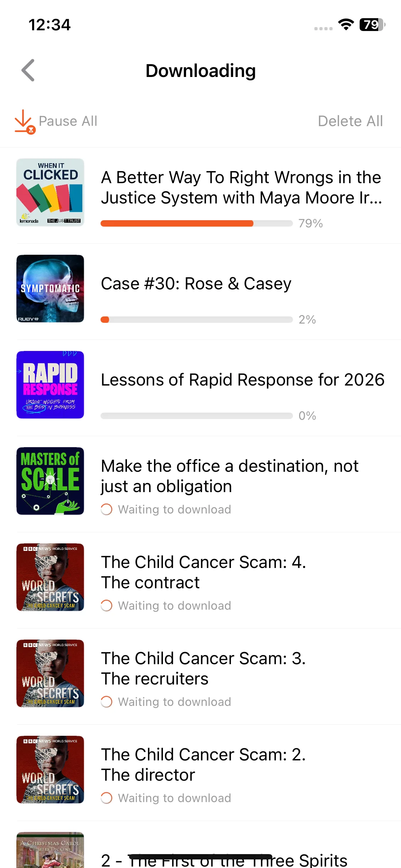
Task: Tap waiting spinner for The recruiters episode
Action: pos(107,702)
